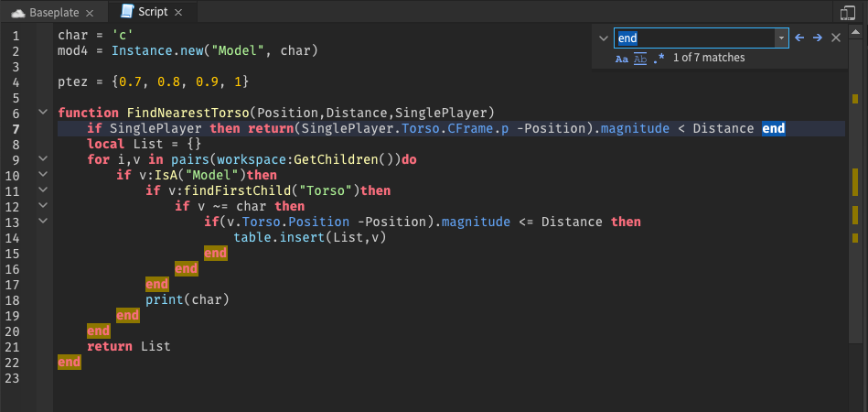This screenshot has width=868, height=412.
Task: Collapse the function fold on line 6
Action: click(43, 112)
